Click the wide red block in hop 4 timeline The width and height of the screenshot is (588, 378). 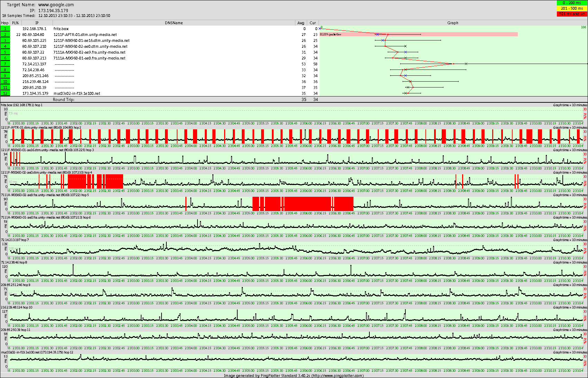77,181
